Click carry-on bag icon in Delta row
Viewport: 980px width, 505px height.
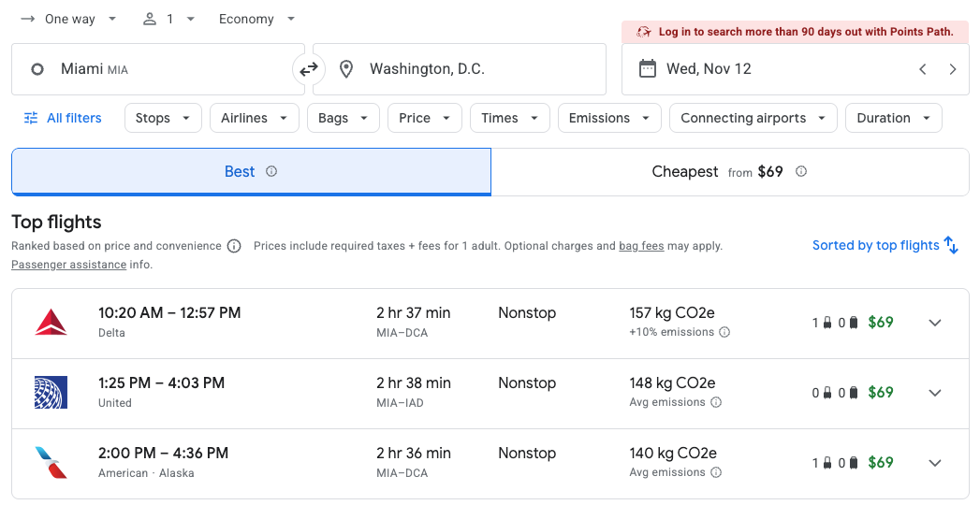[827, 323]
